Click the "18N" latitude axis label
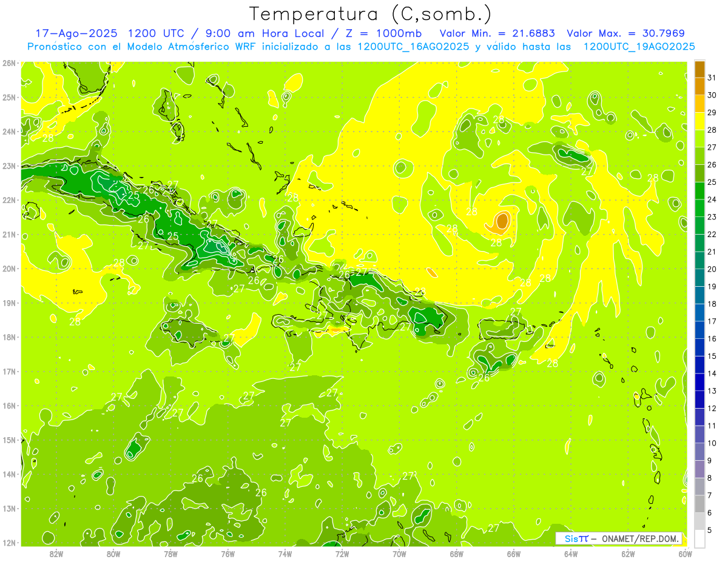The width and height of the screenshot is (728, 562). coord(8,337)
